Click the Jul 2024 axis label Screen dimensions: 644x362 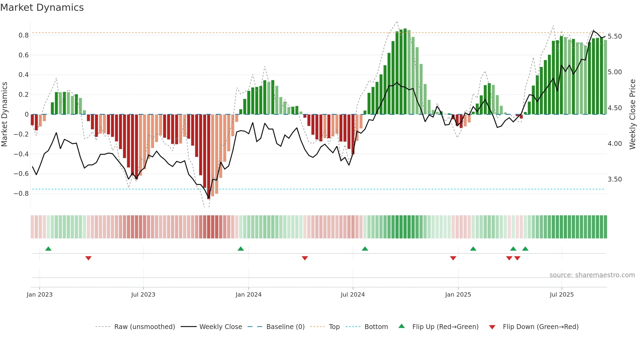pyautogui.click(x=353, y=294)
